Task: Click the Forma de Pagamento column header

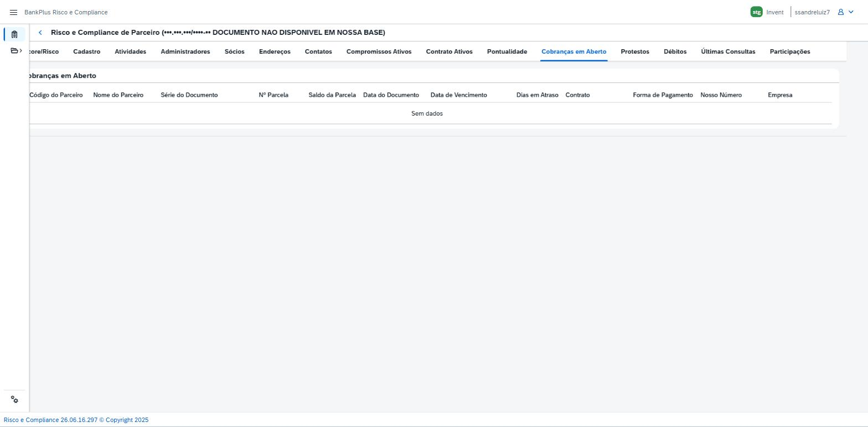Action: (663, 95)
